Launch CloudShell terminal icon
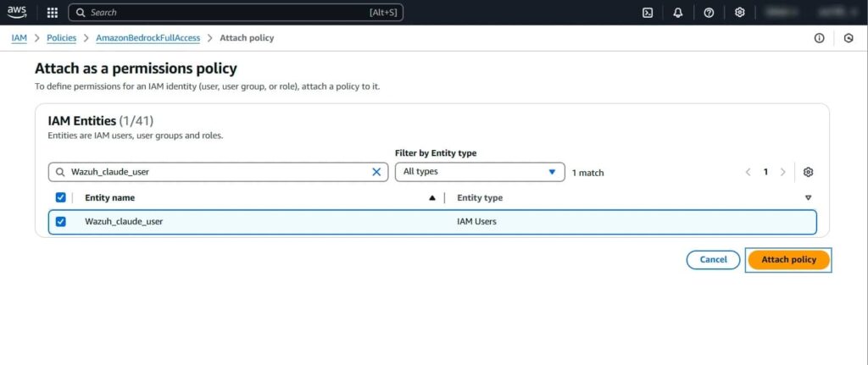868x365 pixels. [647, 13]
